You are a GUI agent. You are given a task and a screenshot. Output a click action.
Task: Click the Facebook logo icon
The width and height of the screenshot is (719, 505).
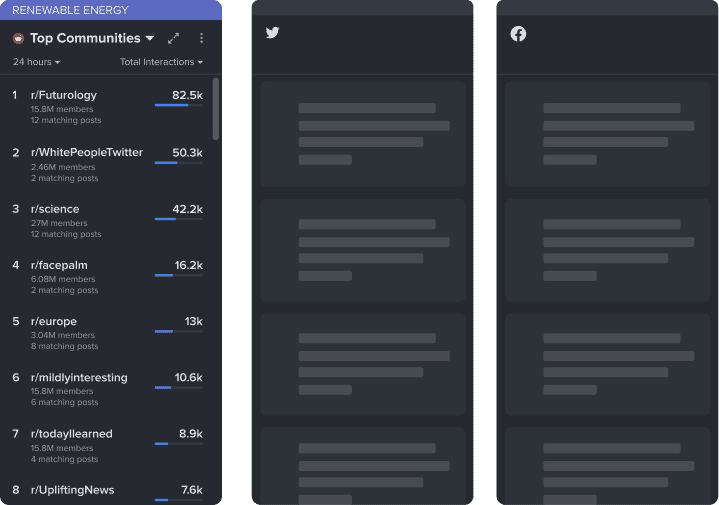click(x=518, y=33)
